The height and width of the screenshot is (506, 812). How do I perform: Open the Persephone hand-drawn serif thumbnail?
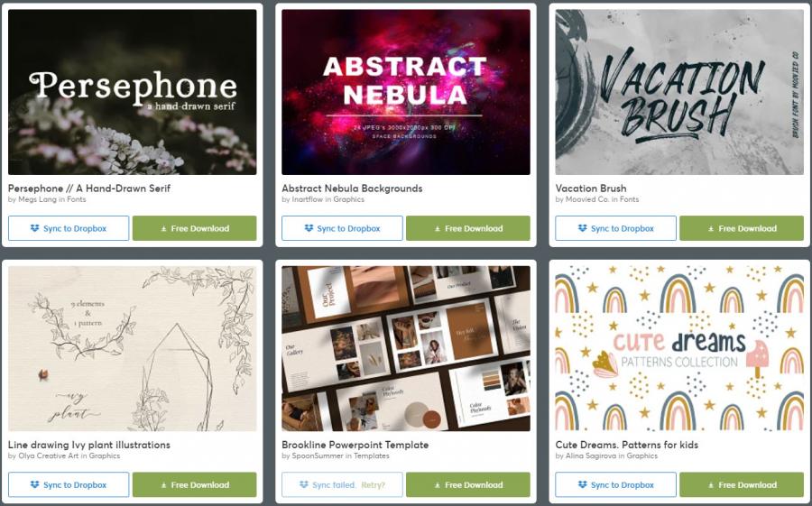[x=132, y=92]
